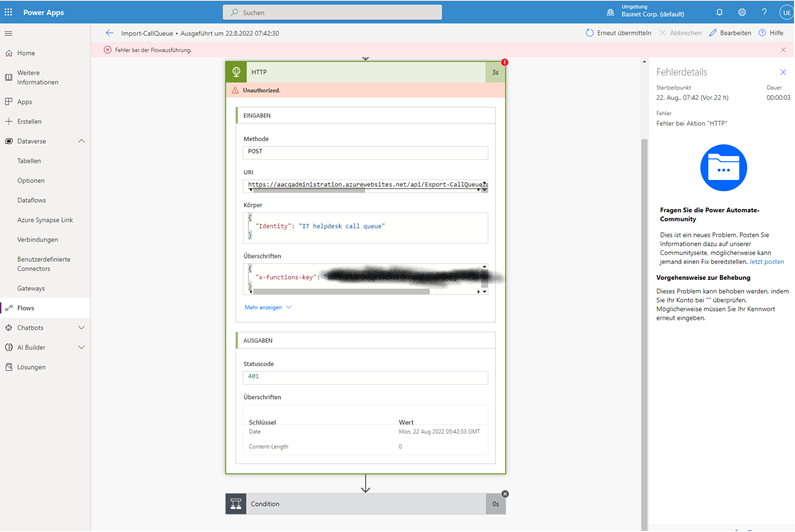Screen dimensions: 795x532
Task: Click the main canvas vertical scrollbar
Action: pos(644,335)
